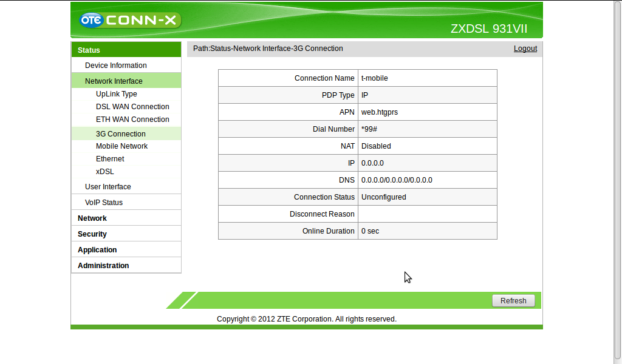Click the ZXDSL 931VII model title
This screenshot has width=622, height=364.
point(489,29)
